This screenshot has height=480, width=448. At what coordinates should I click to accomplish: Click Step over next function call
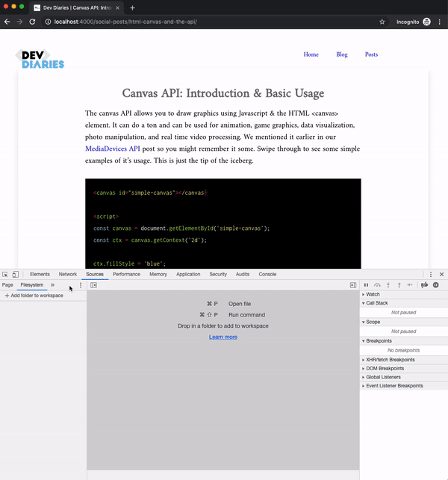(x=377, y=285)
